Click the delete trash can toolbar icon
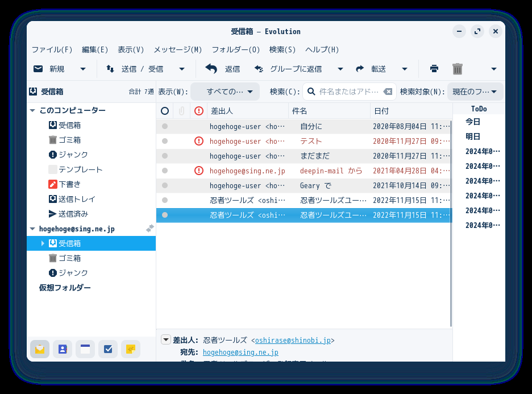Screen dimensions: 532x394 [x=458, y=69]
